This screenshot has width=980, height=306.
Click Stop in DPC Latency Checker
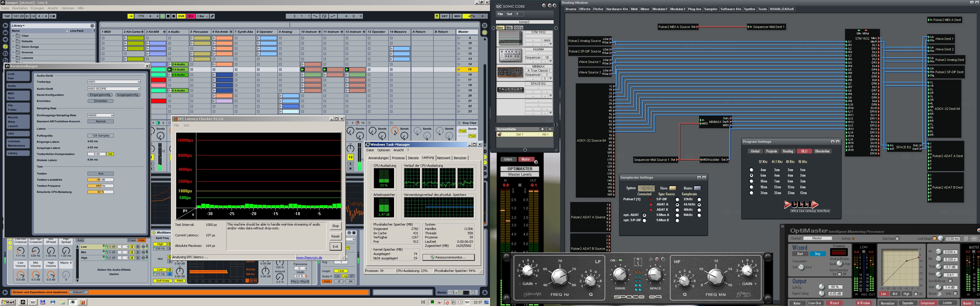[x=335, y=226]
